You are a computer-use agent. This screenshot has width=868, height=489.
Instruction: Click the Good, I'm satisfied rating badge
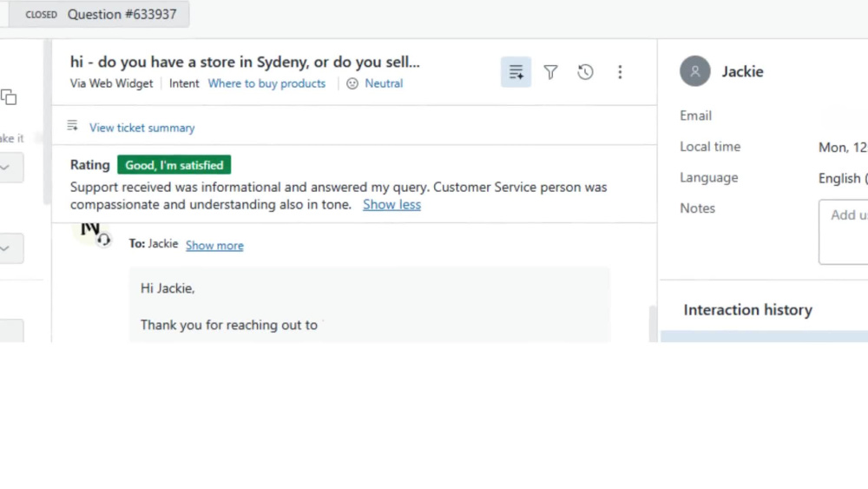click(174, 165)
